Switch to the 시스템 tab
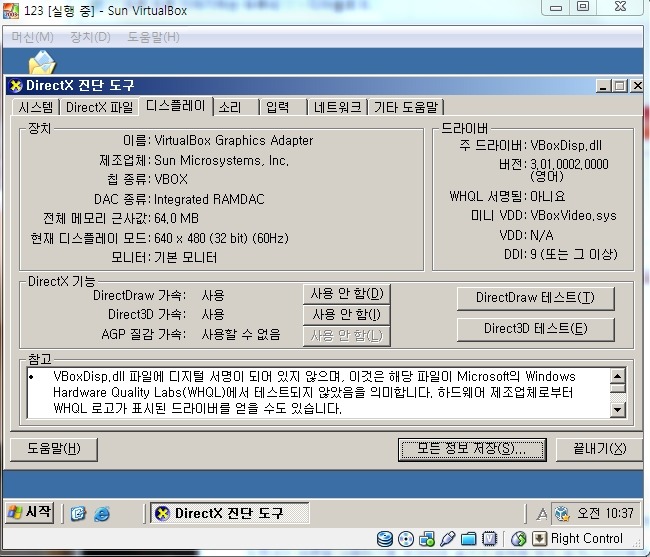The image size is (650, 557). click(x=36, y=107)
